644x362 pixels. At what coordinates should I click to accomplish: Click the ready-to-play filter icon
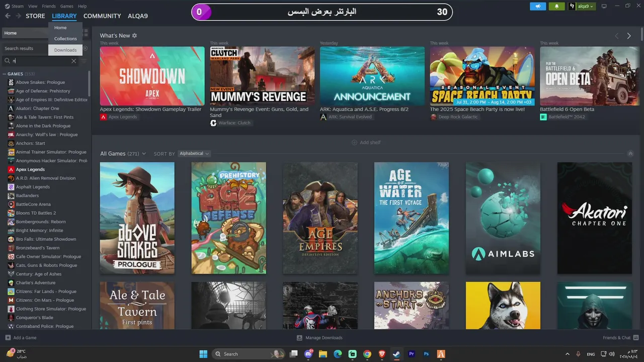85,48
